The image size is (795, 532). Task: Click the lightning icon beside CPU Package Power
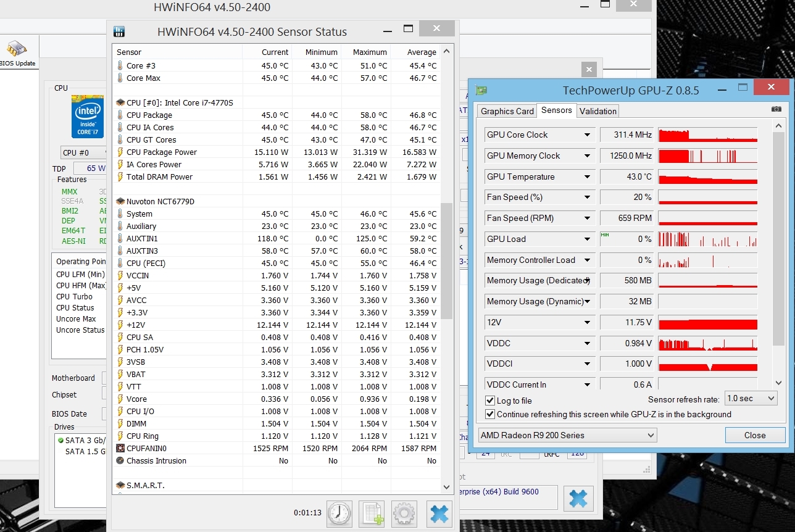[x=120, y=152]
